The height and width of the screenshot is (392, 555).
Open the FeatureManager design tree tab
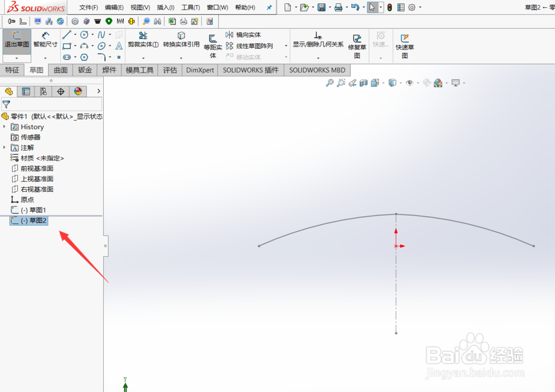point(9,91)
